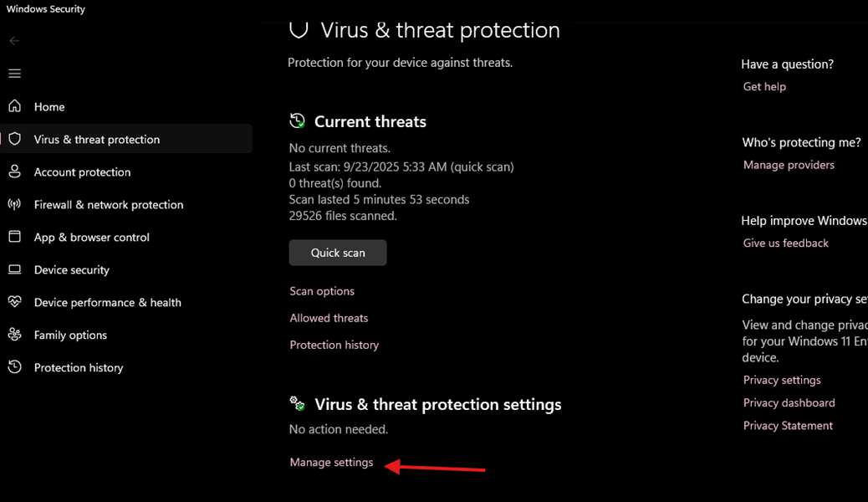
Task: Click Manage providers link
Action: [x=789, y=165]
